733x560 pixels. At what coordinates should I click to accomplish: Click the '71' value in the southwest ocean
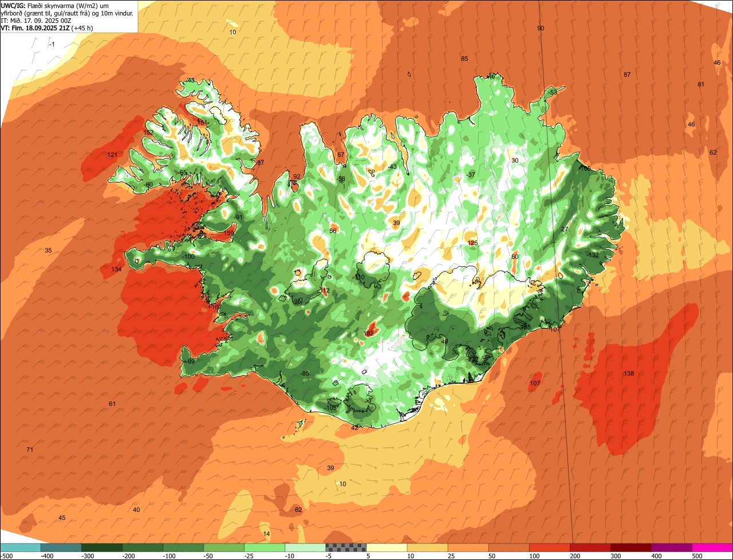(30, 449)
